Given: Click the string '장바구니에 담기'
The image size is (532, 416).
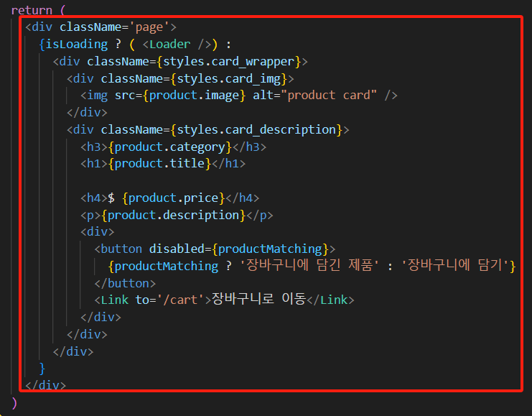Looking at the screenshot, I should pos(455,266).
